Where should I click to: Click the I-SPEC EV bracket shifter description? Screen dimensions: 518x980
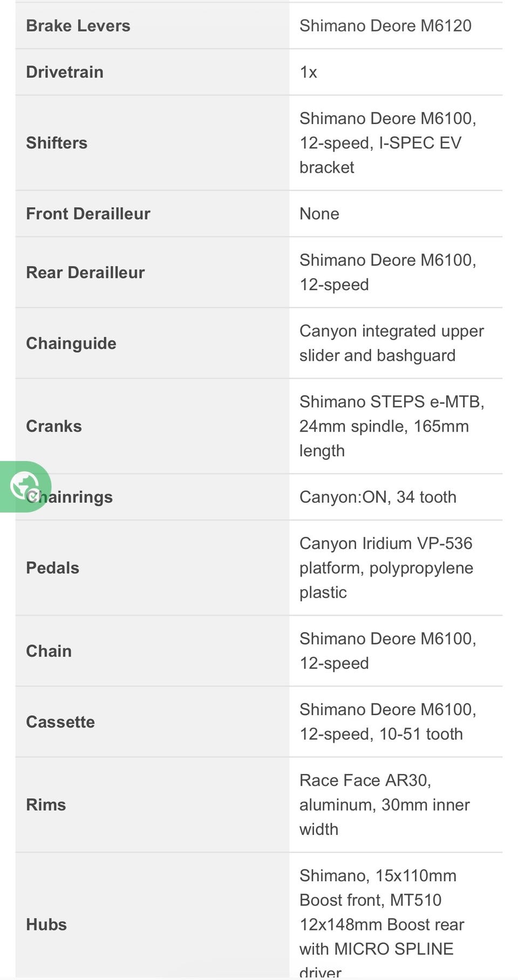(387, 143)
